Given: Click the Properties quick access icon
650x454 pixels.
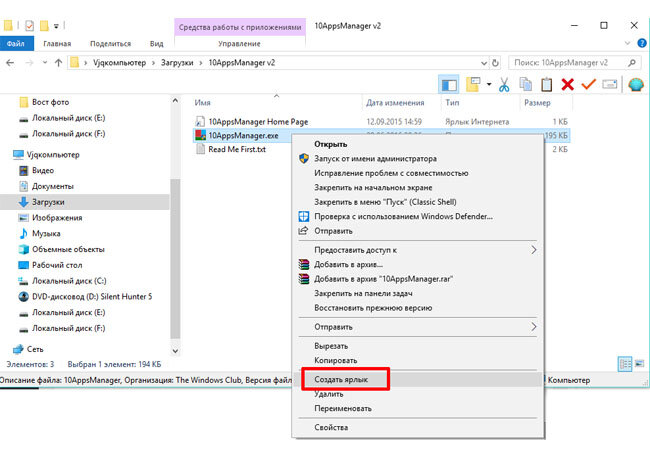Looking at the screenshot, I should coord(29,26).
